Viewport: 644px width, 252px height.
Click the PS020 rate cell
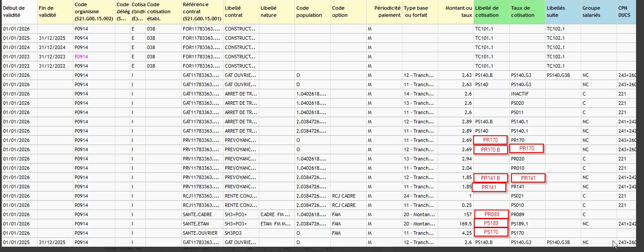[x=527, y=103]
